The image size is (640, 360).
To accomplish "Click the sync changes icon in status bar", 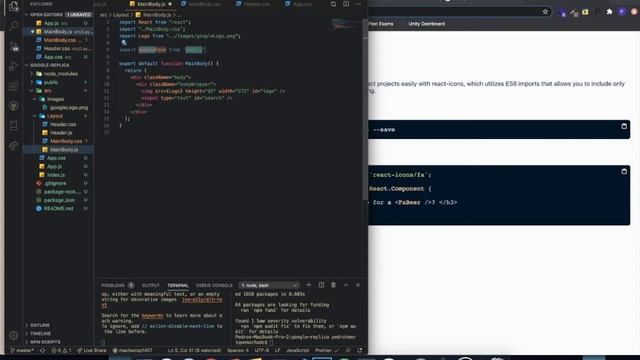I will coord(42,350).
